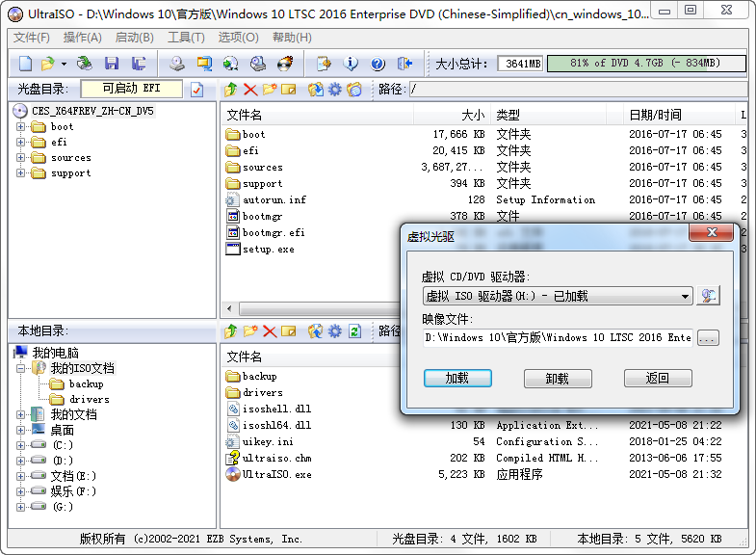Go up a folder in local directory toolbar
The width and height of the screenshot is (756, 555).
pyautogui.click(x=231, y=331)
